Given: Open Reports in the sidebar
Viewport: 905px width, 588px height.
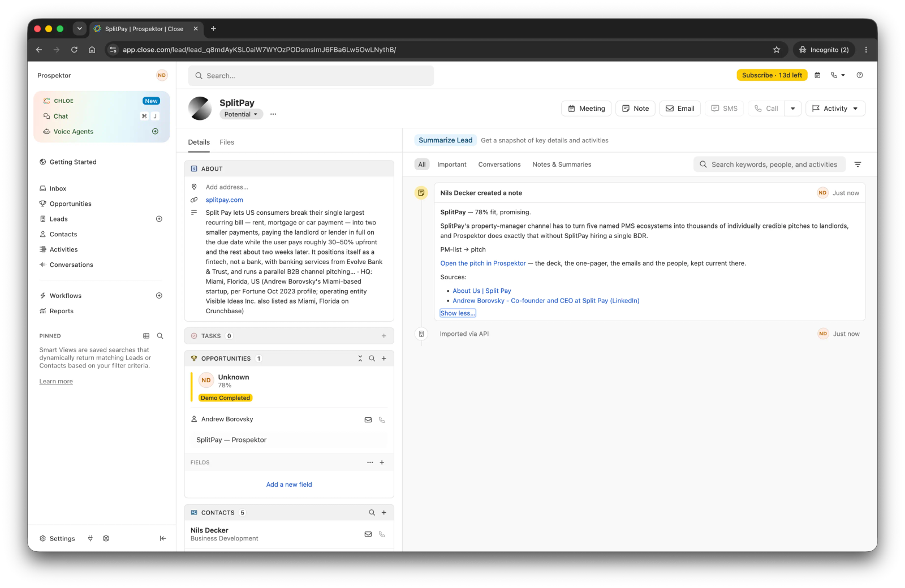Looking at the screenshot, I should [x=62, y=311].
